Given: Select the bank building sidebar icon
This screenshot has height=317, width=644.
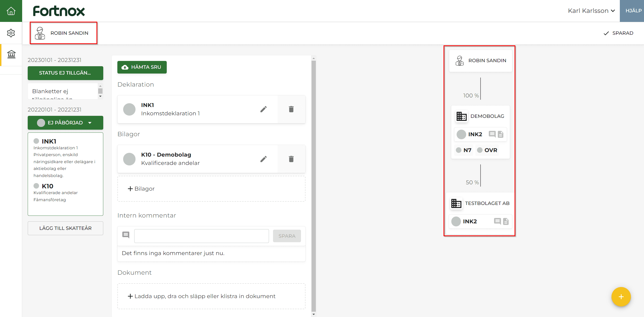Looking at the screenshot, I should (x=11, y=54).
